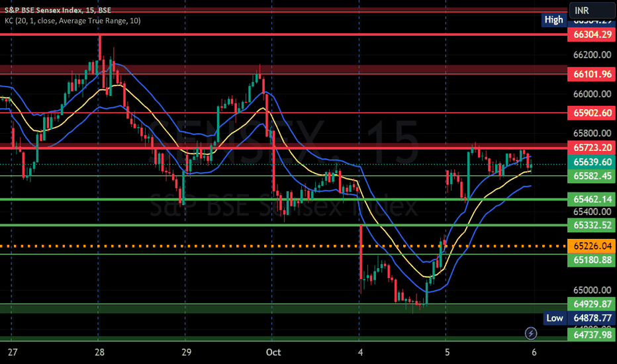617x364 pixels.
Task: Click the Low 64878.77 label
Action: point(579,318)
